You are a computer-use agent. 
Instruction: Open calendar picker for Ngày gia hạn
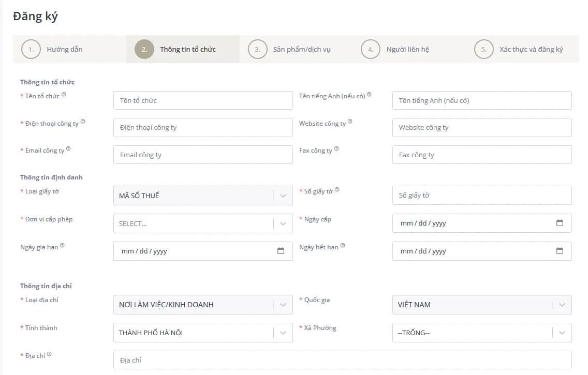coord(281,251)
